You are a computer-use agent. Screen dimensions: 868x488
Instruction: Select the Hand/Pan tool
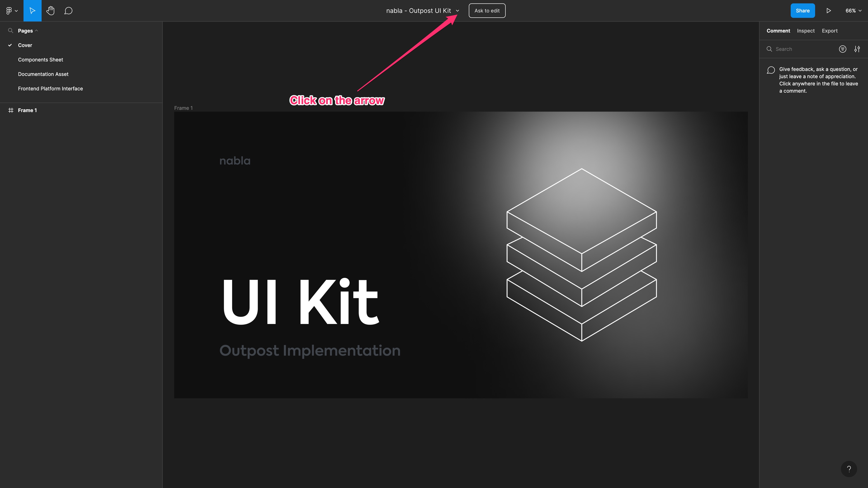tap(51, 10)
